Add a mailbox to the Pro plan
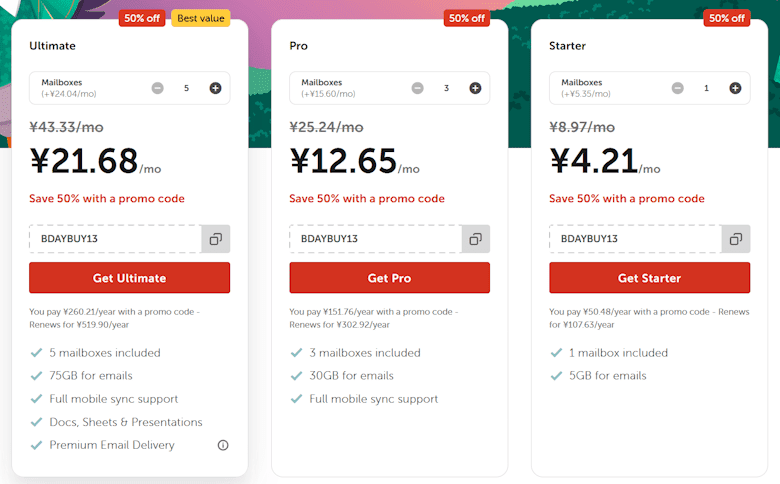Viewport: 780px width, 484px height. [475, 88]
